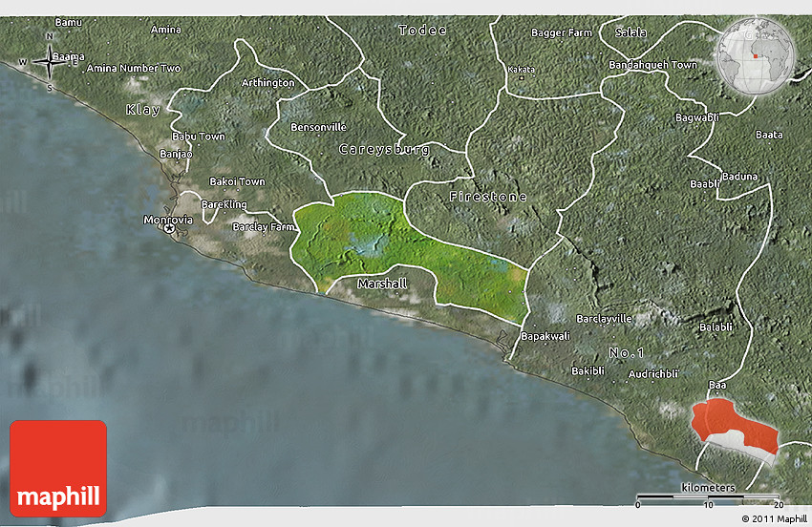Select the Firestone district label
Screen dimensions: 812x527
[x=488, y=196]
